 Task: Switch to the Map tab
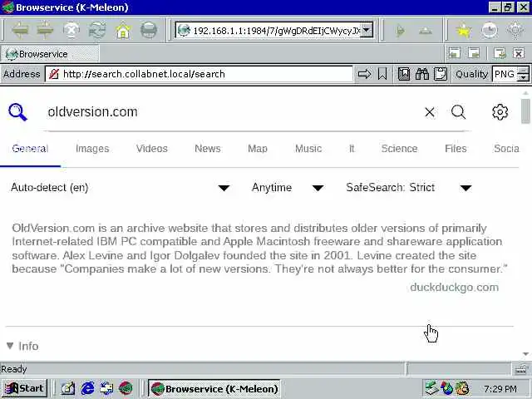pos(258,149)
